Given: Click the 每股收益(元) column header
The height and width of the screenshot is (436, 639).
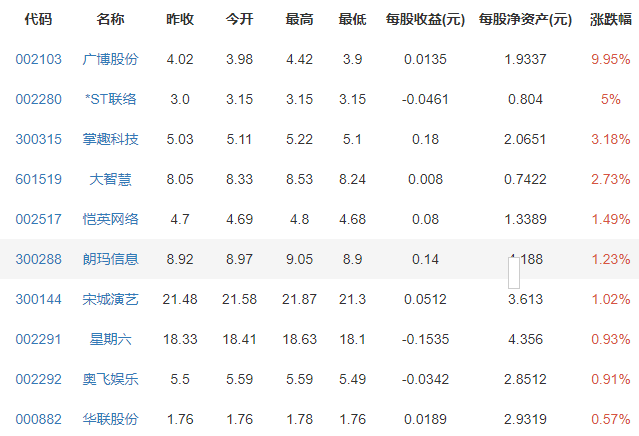Looking at the screenshot, I should (x=425, y=19).
